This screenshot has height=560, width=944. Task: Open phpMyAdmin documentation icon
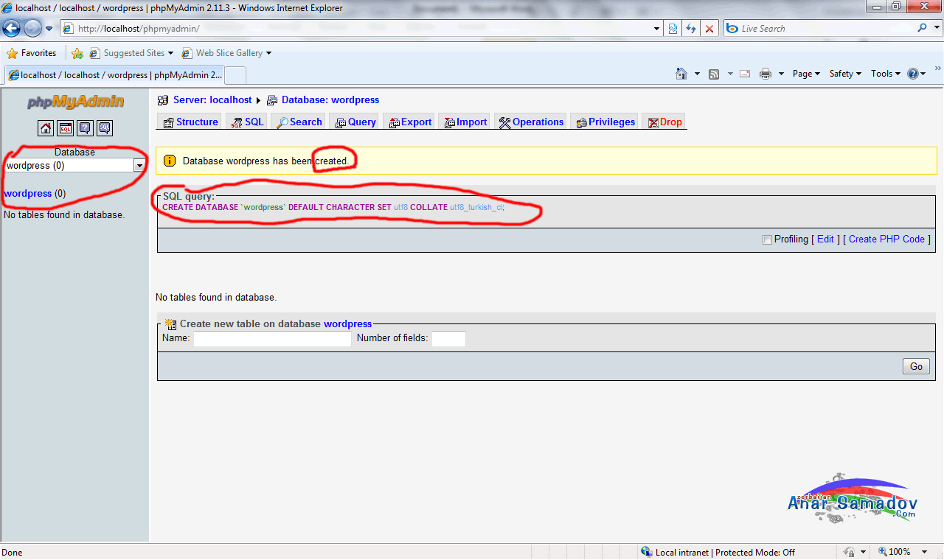(85, 128)
